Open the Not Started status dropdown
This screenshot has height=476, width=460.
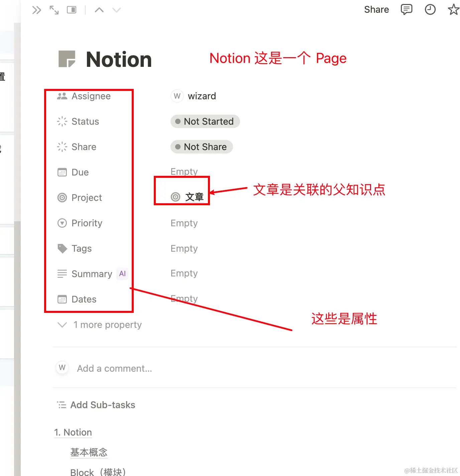pos(205,121)
